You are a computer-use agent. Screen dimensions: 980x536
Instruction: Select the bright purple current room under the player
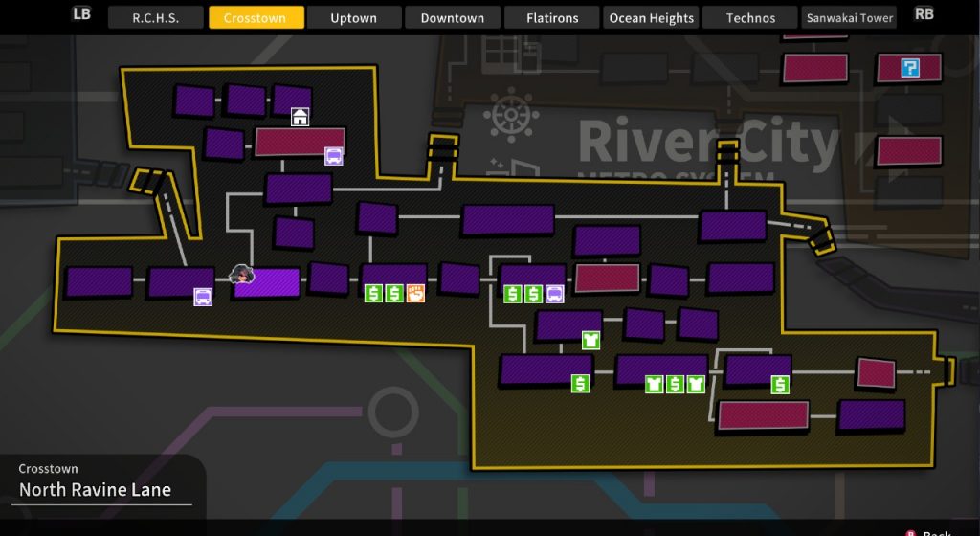(x=267, y=283)
